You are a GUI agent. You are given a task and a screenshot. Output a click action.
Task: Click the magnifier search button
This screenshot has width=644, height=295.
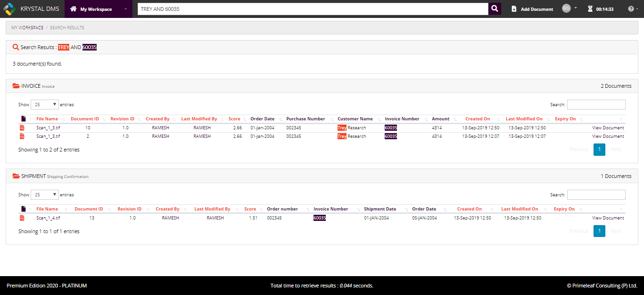(x=495, y=9)
